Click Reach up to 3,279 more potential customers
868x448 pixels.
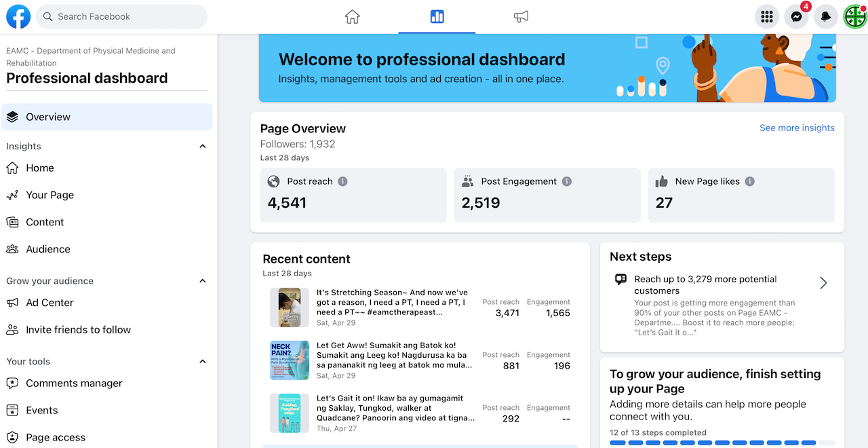705,285
